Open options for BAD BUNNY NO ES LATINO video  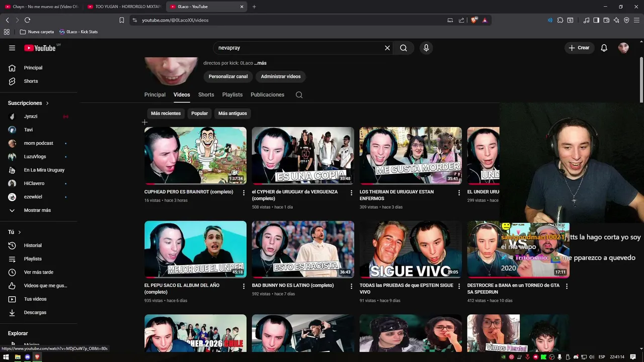tap(352, 286)
